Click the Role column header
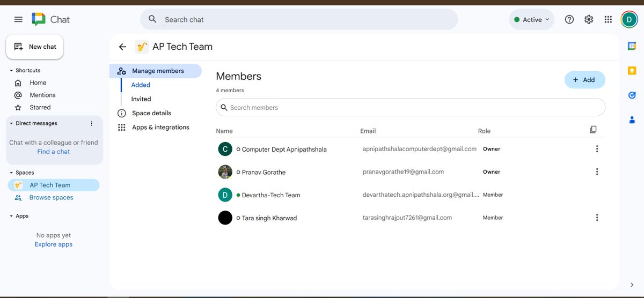This screenshot has width=644, height=298. point(484,131)
